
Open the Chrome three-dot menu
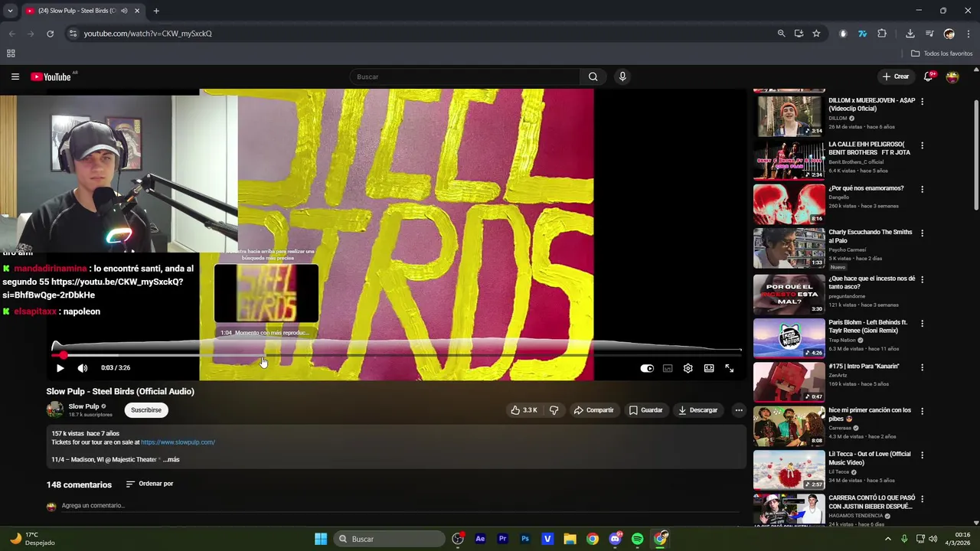point(969,34)
